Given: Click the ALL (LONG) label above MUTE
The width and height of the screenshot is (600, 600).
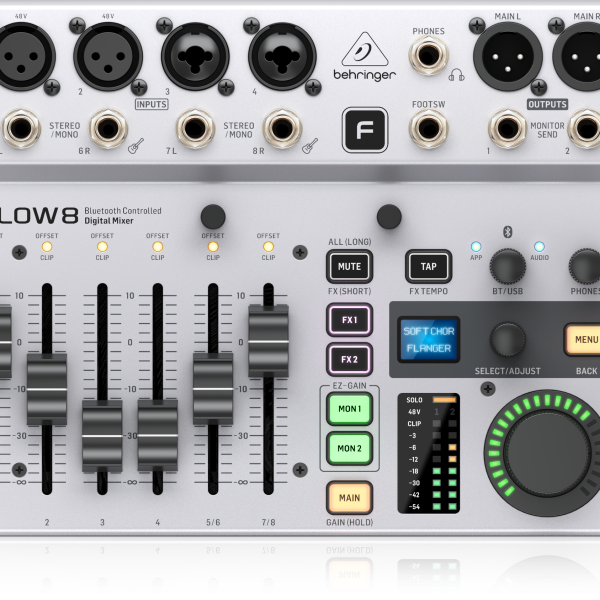Looking at the screenshot, I should (349, 242).
